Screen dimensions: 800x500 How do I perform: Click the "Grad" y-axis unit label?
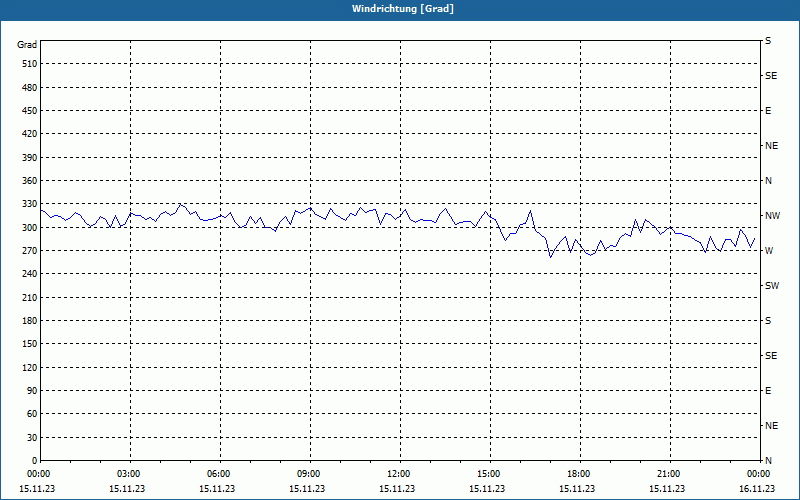click(x=27, y=45)
